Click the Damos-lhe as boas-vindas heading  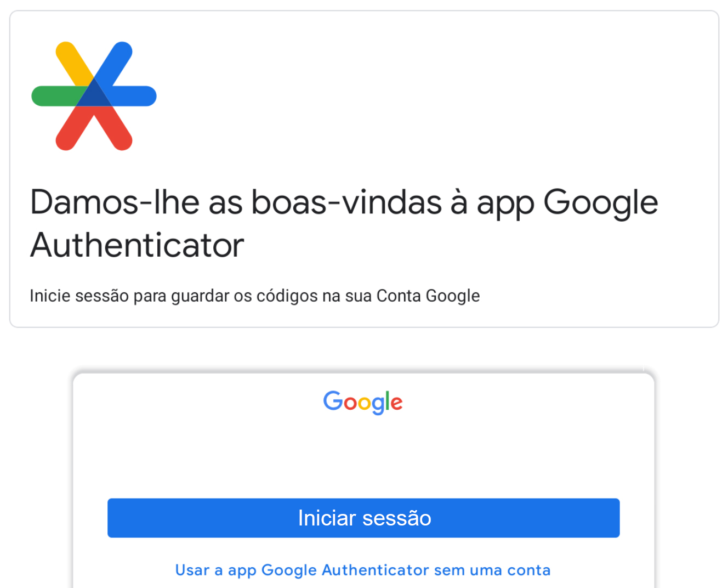(344, 223)
